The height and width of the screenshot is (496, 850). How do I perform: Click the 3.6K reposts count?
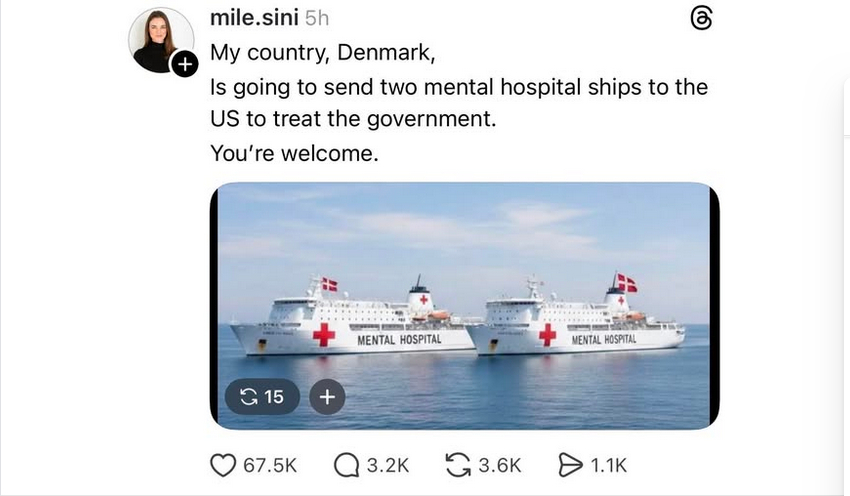point(500,464)
